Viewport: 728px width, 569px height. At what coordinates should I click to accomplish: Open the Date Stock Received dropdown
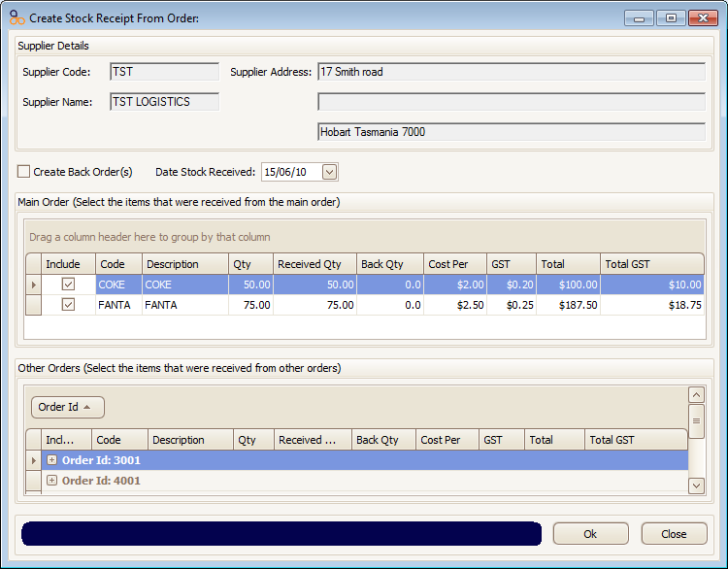click(329, 172)
